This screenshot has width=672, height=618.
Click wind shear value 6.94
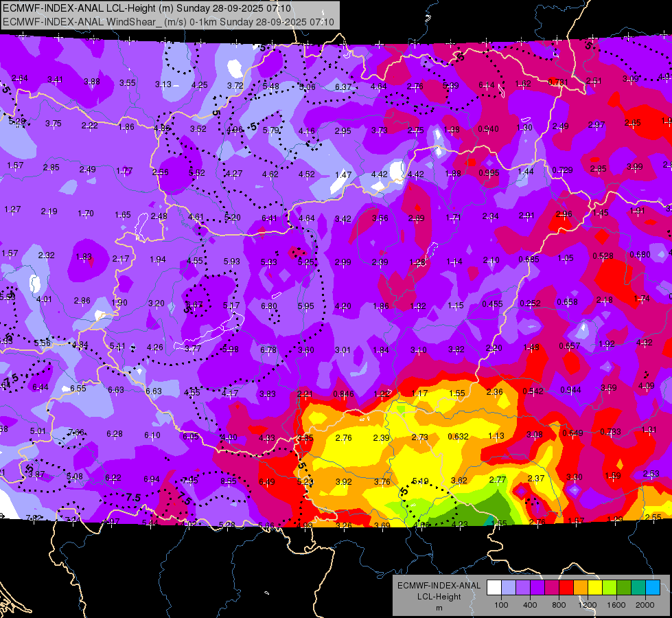[x=151, y=479]
